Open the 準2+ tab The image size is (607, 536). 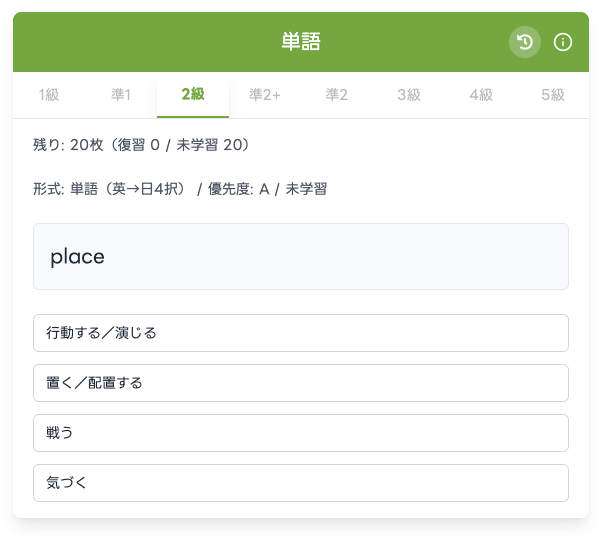(x=265, y=95)
